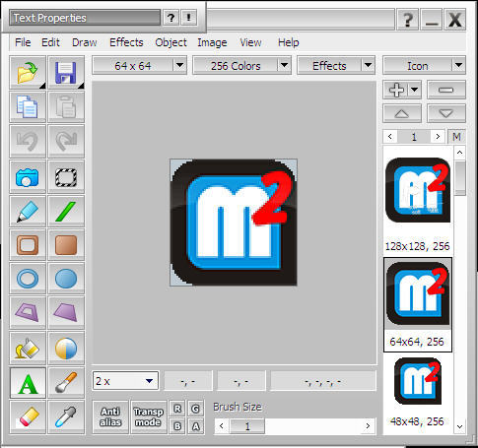This screenshot has height=448, width=478.
Task: Click the minus remove image button
Action: [x=446, y=90]
